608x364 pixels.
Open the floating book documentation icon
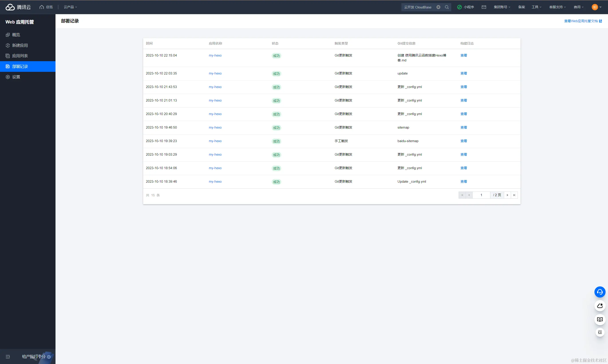600,319
